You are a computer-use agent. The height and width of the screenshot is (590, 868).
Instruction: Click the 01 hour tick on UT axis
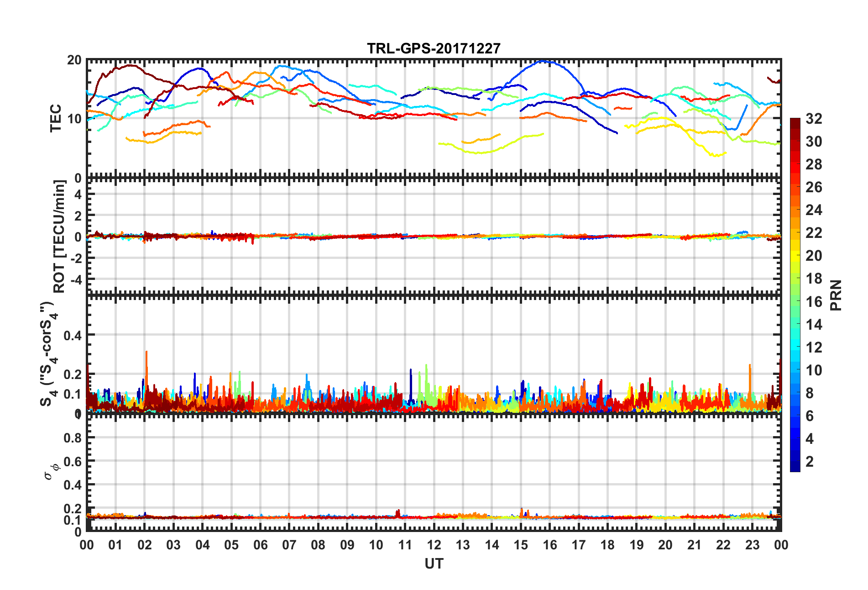click(x=115, y=545)
